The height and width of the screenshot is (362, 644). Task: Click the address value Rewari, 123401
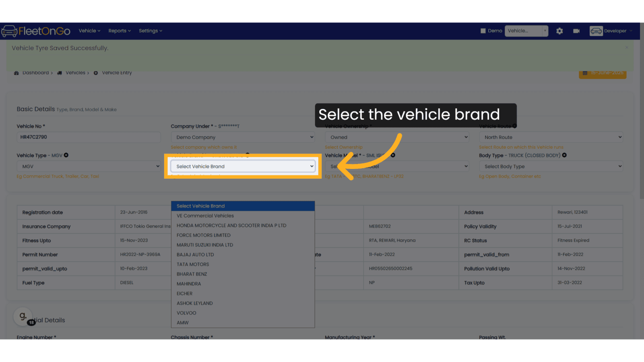(x=572, y=212)
